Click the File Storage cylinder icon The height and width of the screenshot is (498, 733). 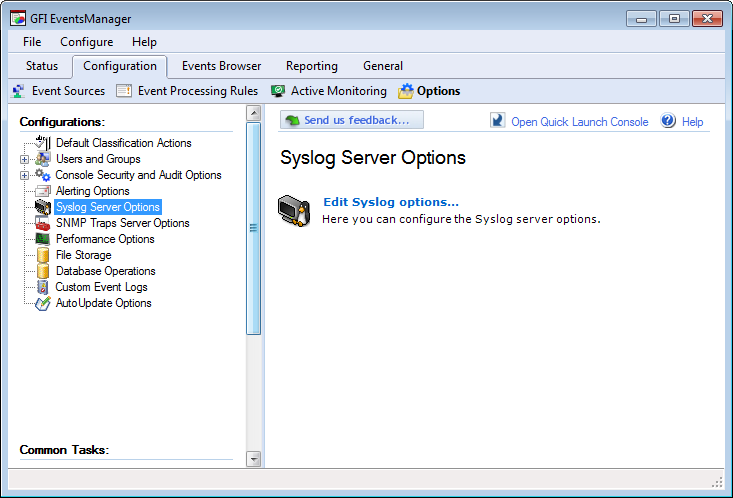(43, 255)
